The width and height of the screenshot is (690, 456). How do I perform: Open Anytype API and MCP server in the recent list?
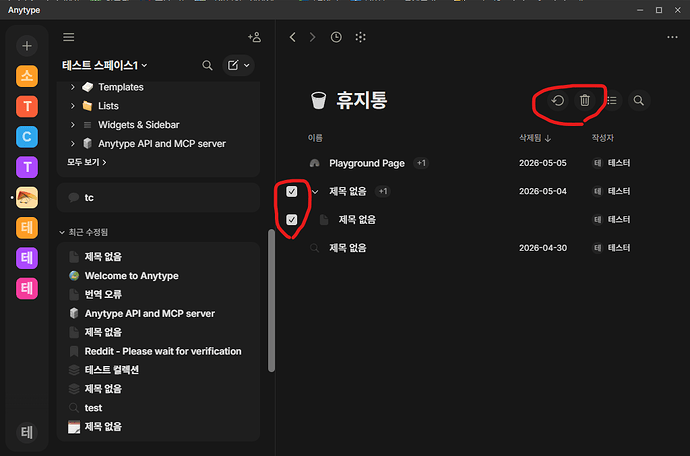(150, 313)
